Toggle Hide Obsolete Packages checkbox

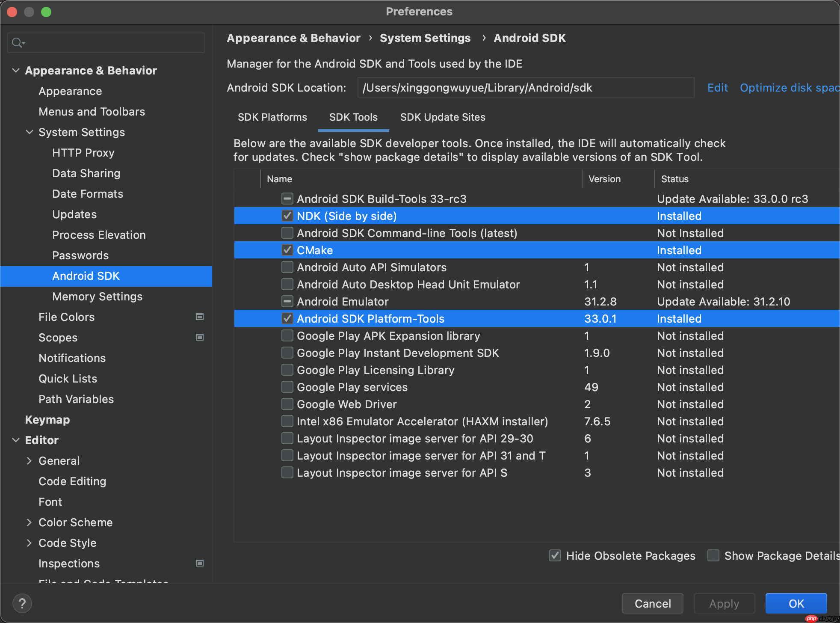tap(555, 556)
